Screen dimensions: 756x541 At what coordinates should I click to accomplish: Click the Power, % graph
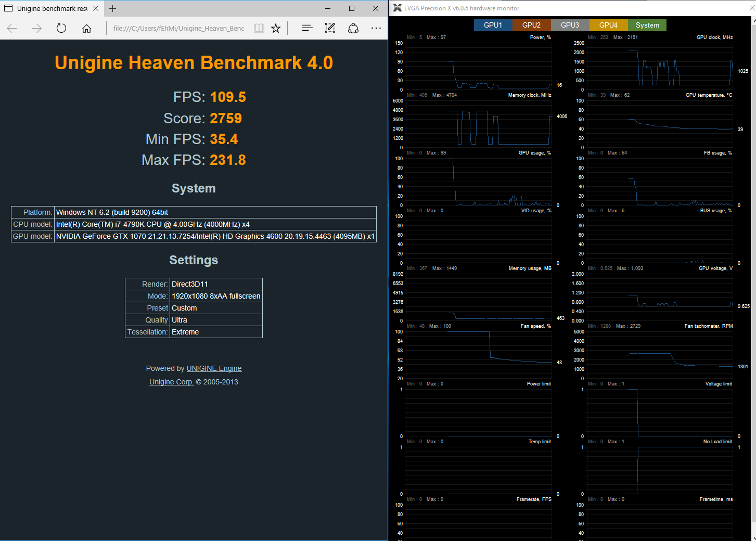tap(479, 66)
